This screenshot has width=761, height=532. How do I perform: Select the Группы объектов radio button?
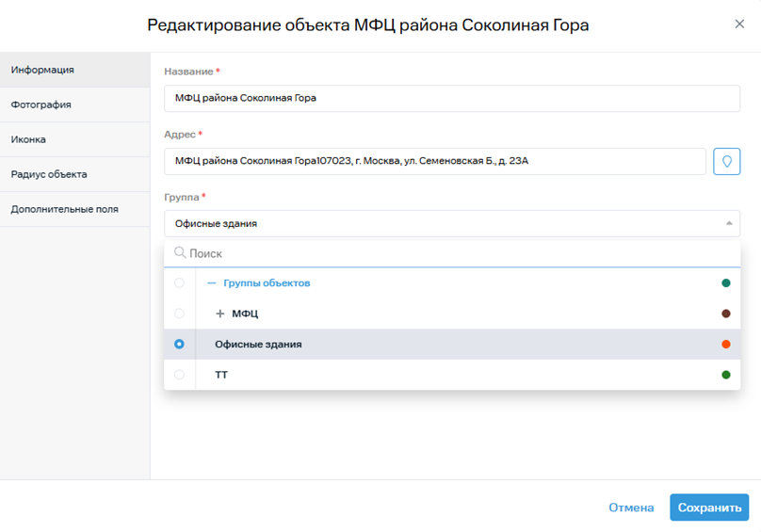pos(179,282)
